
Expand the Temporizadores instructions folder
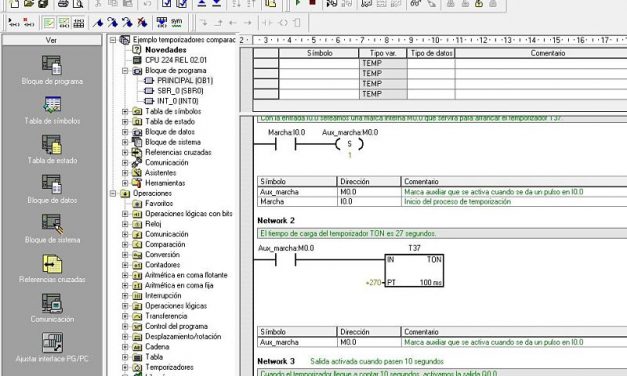125,367
